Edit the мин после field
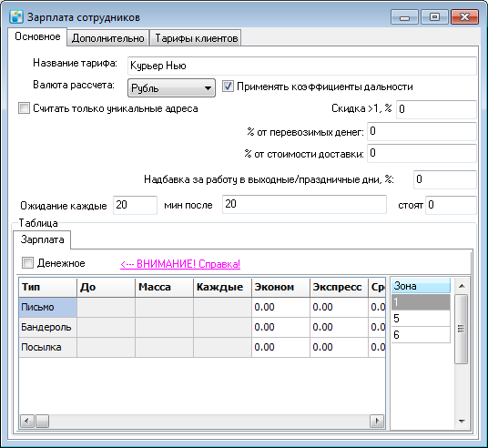The height and width of the screenshot is (448, 488). click(304, 204)
